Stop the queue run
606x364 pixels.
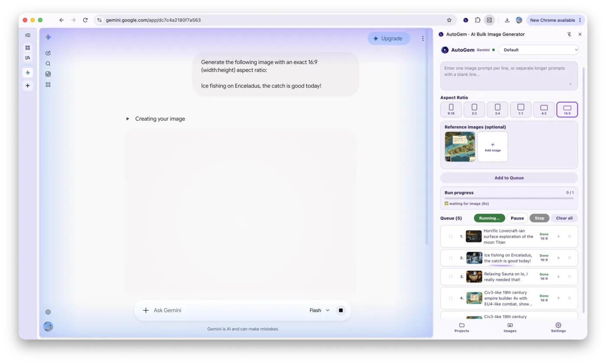(x=539, y=218)
